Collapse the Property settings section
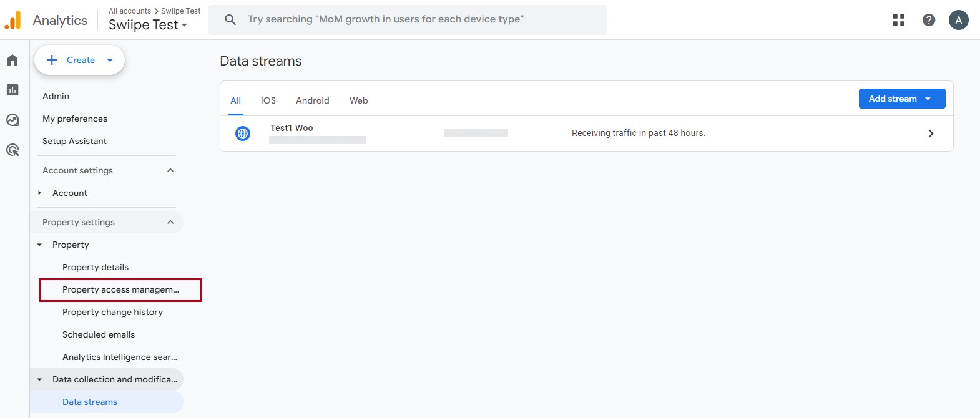This screenshot has width=980, height=418. [170, 222]
